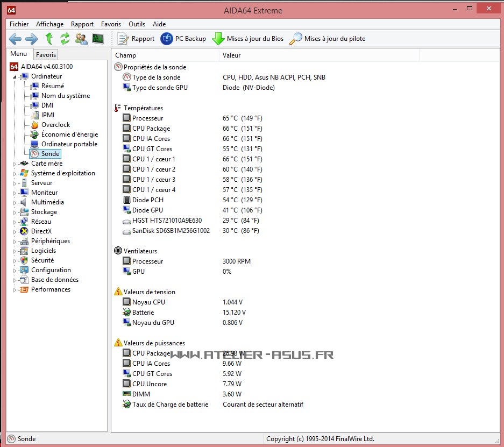Open the Favoris menu
This screenshot has width=504, height=447.
tap(111, 24)
